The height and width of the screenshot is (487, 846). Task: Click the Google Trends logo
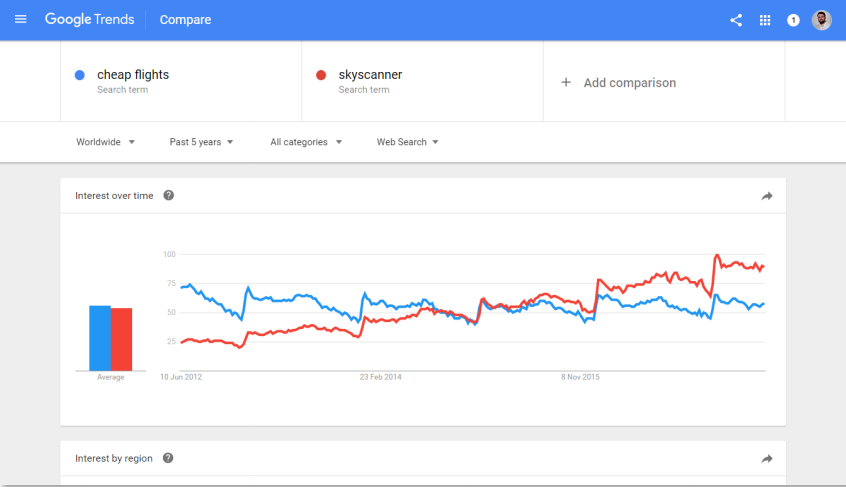click(x=89, y=20)
